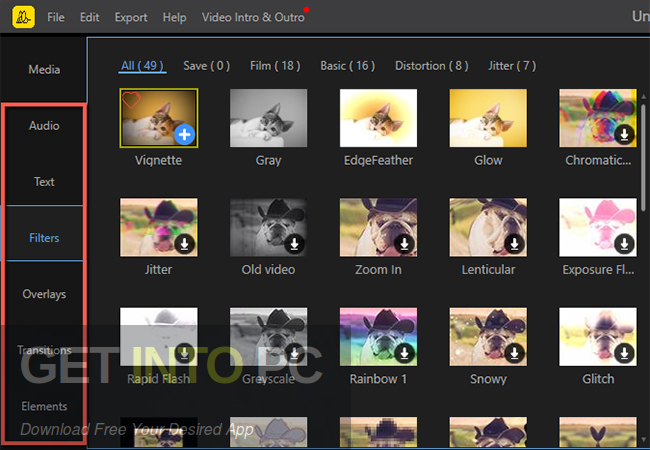The height and width of the screenshot is (450, 650).
Task: Select the Snowy filter thumbnail
Action: tap(488, 336)
